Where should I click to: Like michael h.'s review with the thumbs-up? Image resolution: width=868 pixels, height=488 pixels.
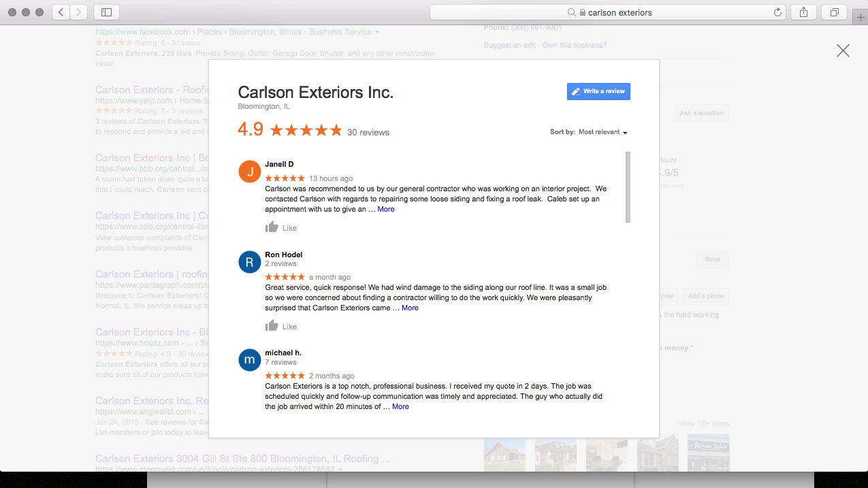coord(272,425)
